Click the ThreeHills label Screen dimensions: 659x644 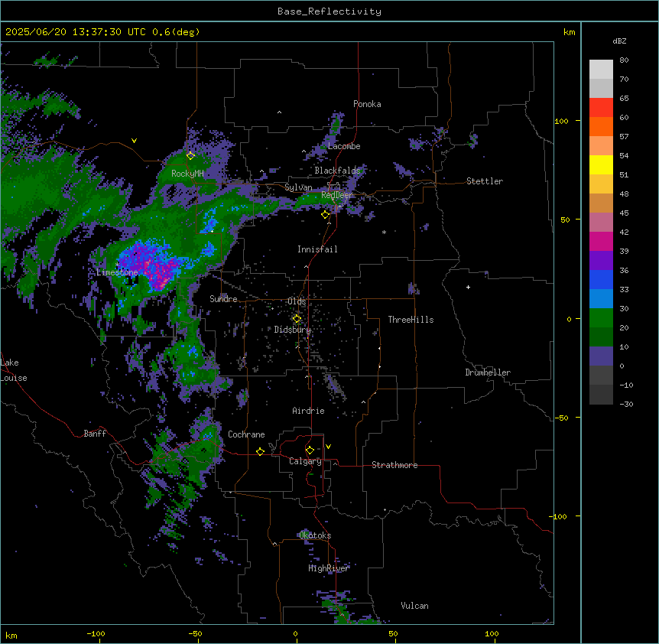tap(411, 320)
